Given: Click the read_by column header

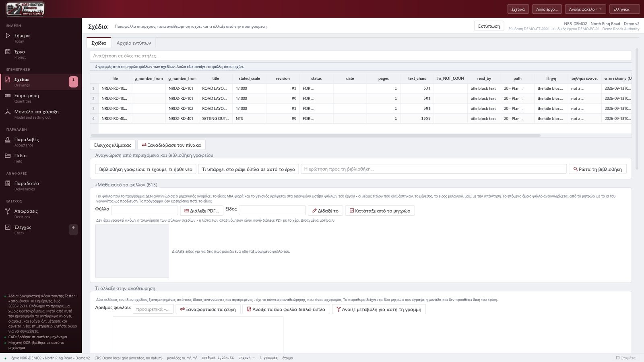Looking at the screenshot, I should 484,78.
